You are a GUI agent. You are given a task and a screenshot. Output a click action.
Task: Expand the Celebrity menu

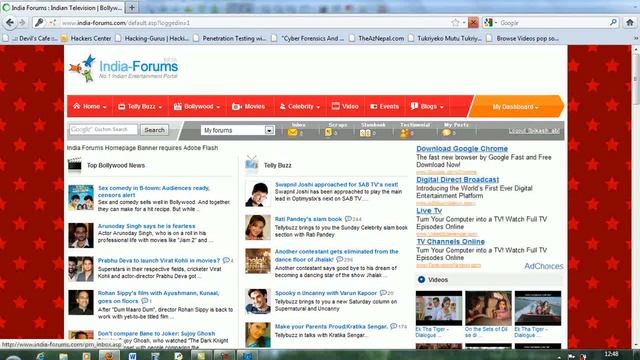300,107
